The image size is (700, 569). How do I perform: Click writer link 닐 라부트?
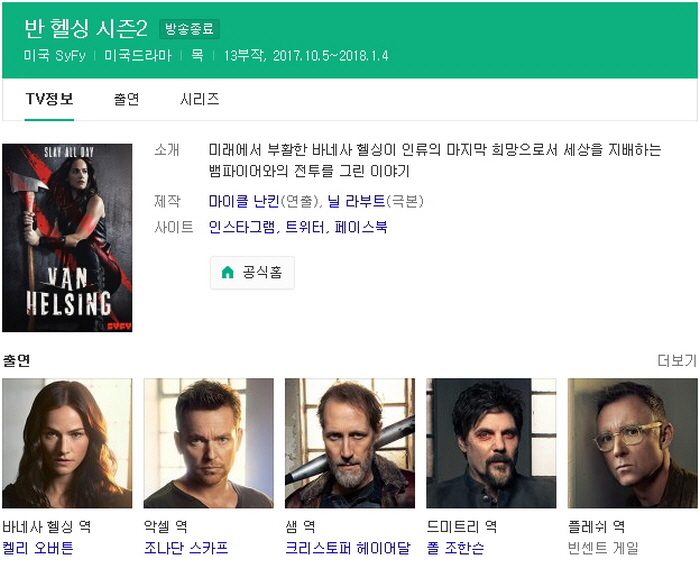(356, 202)
